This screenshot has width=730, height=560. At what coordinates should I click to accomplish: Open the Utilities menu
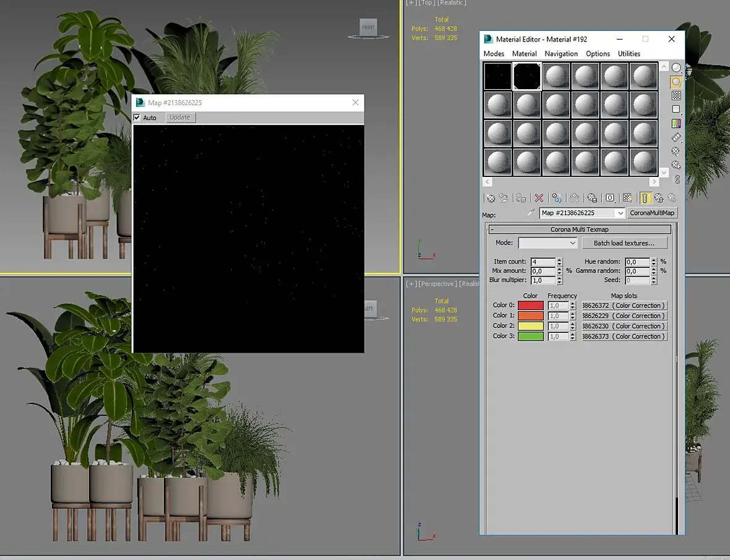629,54
